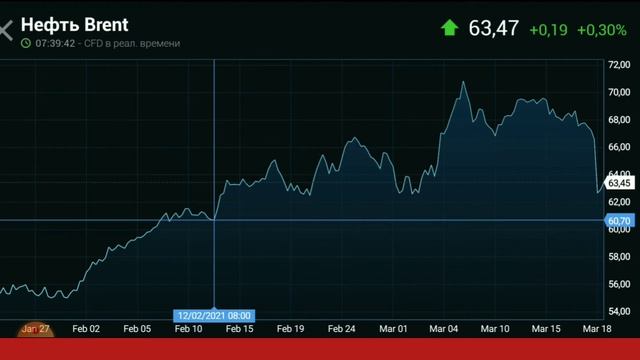Click the current price 63,47
This screenshot has height=360, width=640.
pos(493,29)
